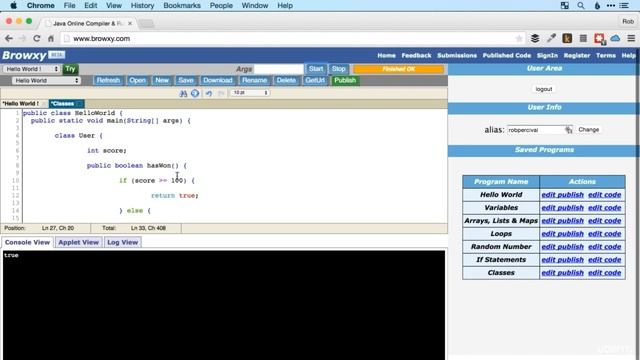Image resolution: width=640 pixels, height=360 pixels.
Task: Run the program with the Start button
Action: [x=316, y=69]
